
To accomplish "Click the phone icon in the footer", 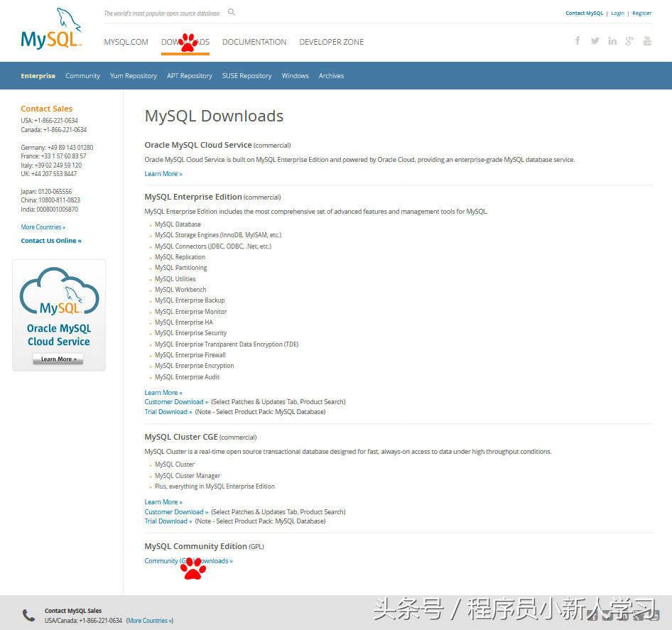I will tap(28, 614).
